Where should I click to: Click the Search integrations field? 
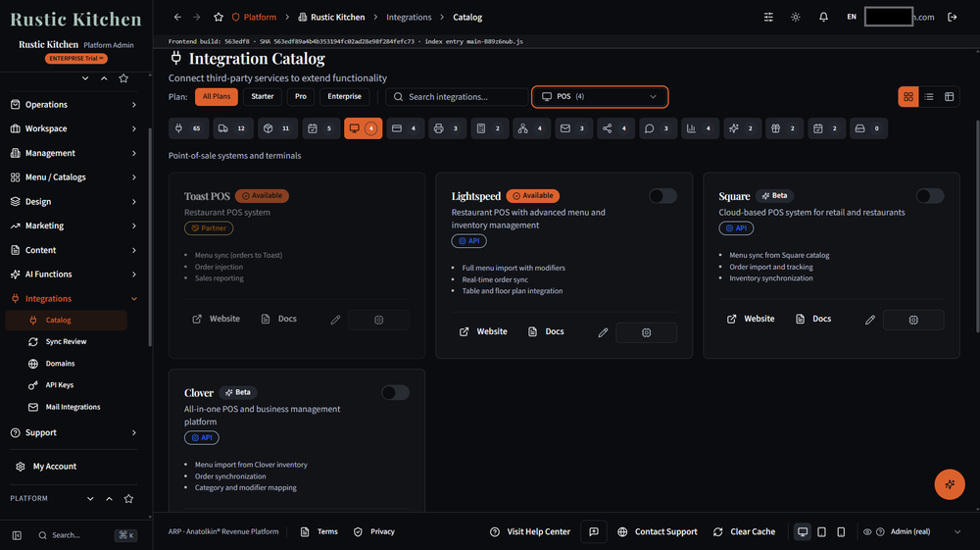pyautogui.click(x=457, y=97)
